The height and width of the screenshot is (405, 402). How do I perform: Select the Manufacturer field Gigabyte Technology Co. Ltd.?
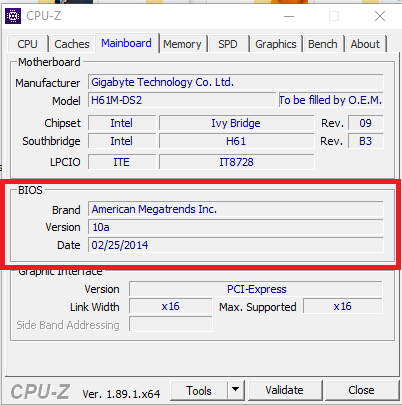(236, 82)
